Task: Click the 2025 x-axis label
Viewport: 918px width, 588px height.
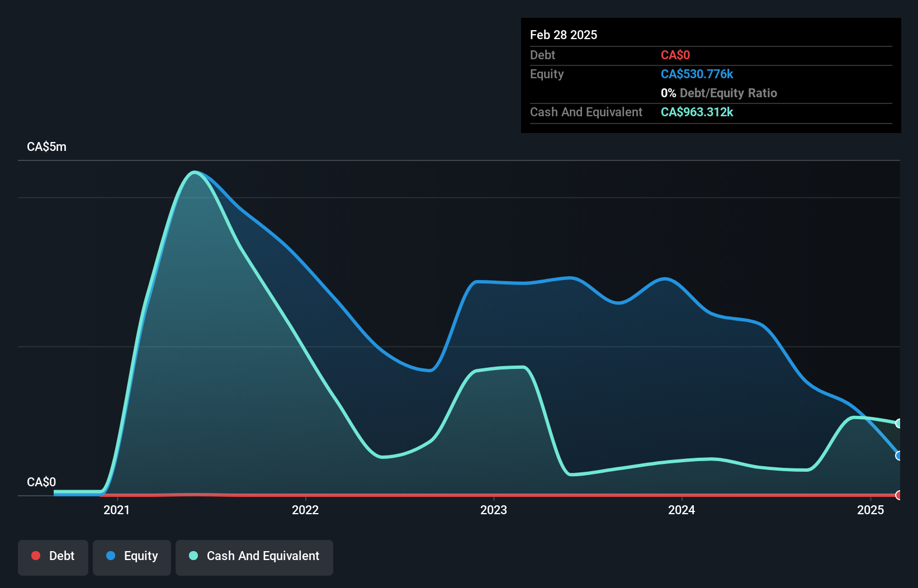Action: click(x=870, y=510)
